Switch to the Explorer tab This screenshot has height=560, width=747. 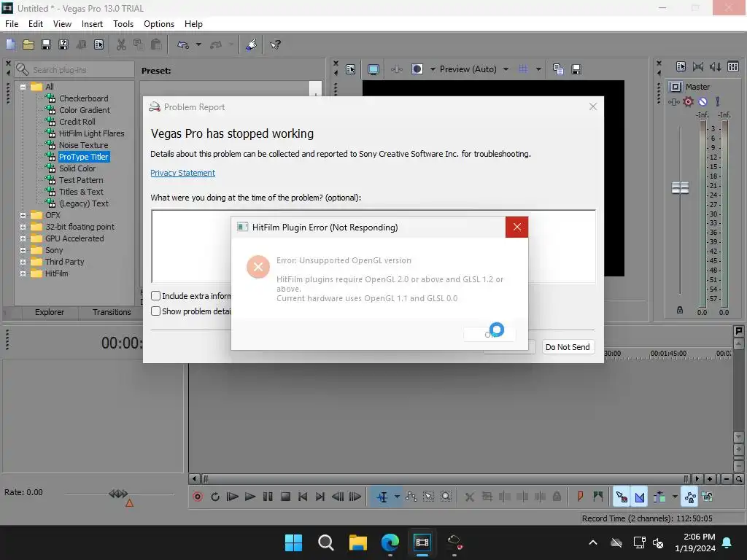point(50,312)
